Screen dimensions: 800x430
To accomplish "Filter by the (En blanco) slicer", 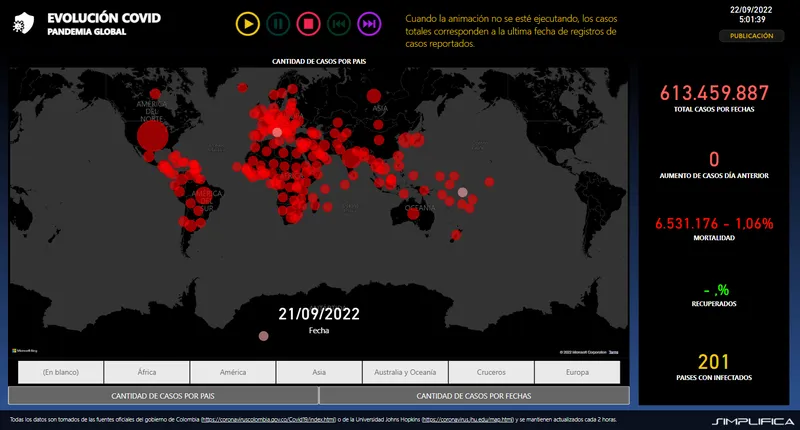I will click(61, 372).
